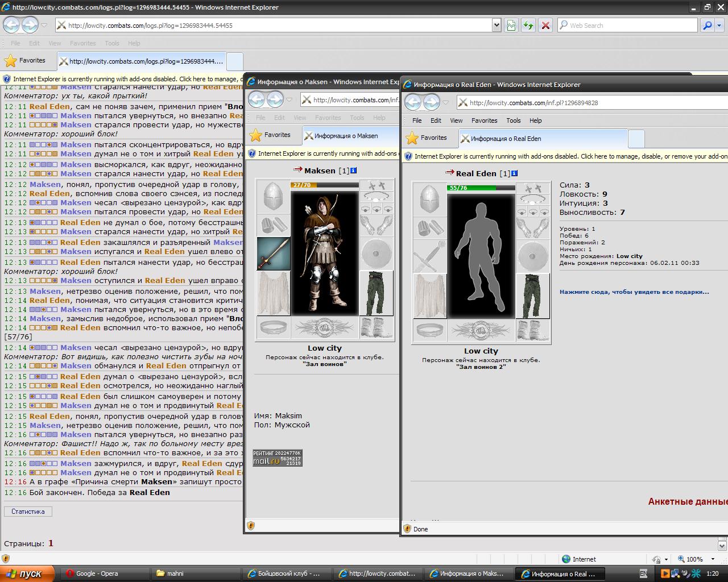Open the web search provider dropdown arrow
The height and width of the screenshot is (582, 728).
pos(719,25)
